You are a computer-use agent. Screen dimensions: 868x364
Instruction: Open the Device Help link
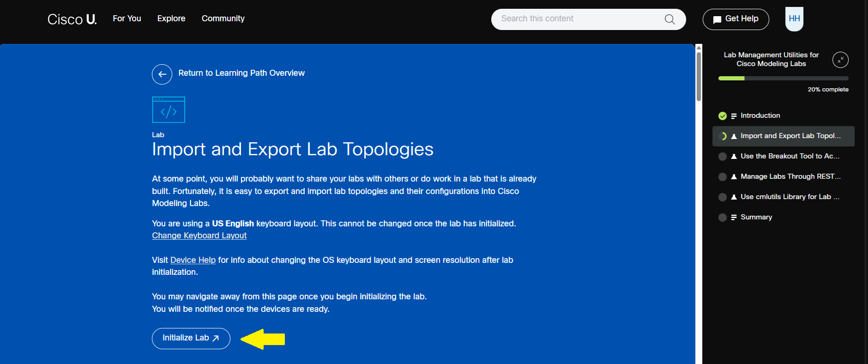pyautogui.click(x=193, y=260)
